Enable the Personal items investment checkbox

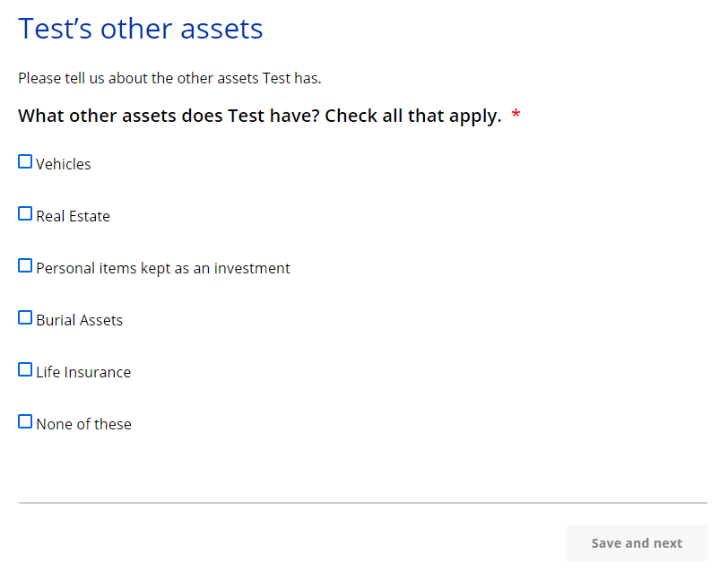pos(25,266)
